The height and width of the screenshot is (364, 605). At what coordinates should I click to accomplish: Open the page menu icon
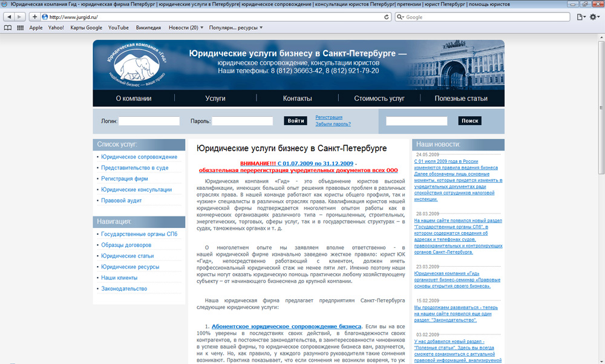click(581, 17)
